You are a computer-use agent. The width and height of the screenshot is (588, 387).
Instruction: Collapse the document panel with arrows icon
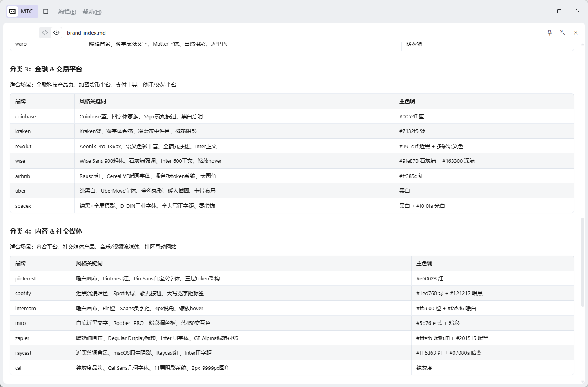(563, 33)
